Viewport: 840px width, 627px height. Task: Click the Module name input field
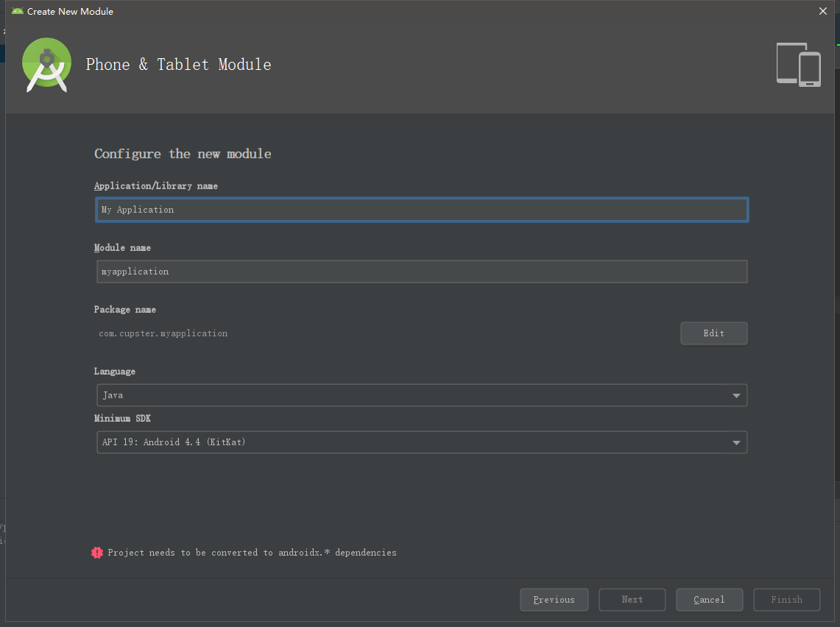[x=422, y=272]
